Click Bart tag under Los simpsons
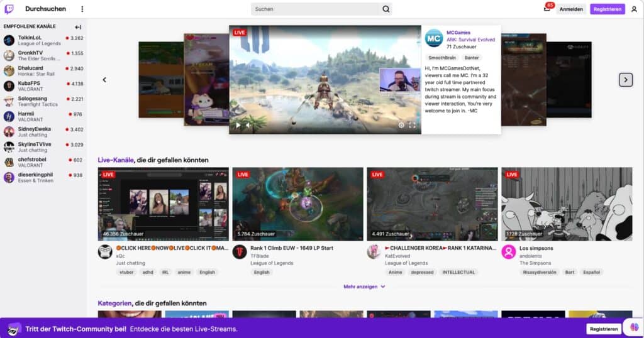This screenshot has height=338, width=644. tap(570, 273)
